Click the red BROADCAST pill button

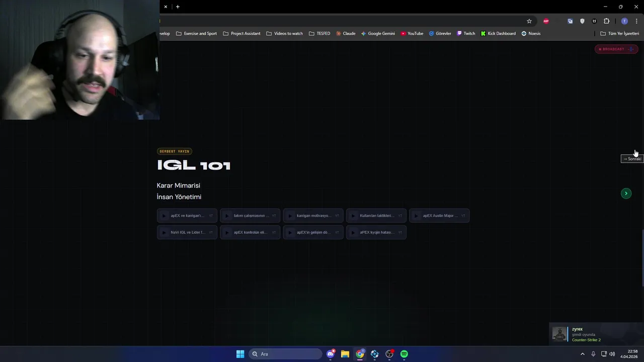(x=616, y=49)
